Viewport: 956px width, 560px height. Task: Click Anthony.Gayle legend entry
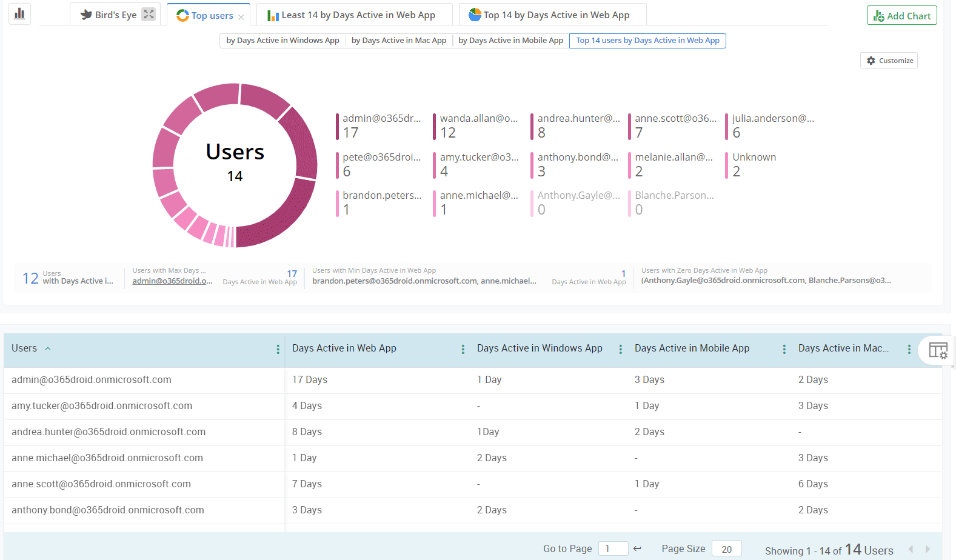[576, 203]
